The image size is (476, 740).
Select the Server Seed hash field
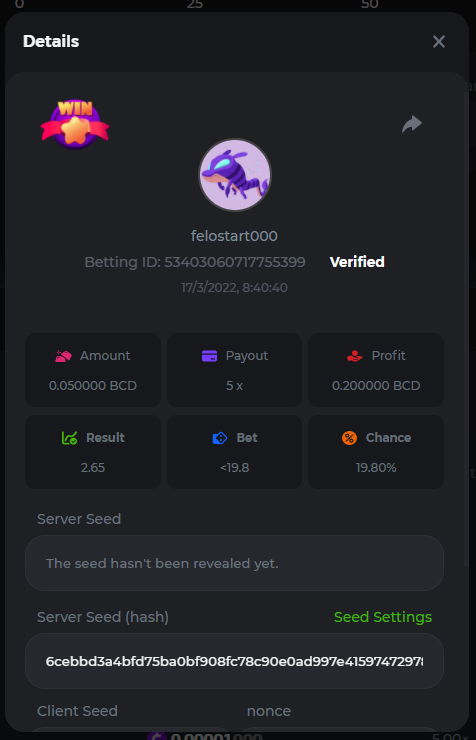pos(234,661)
